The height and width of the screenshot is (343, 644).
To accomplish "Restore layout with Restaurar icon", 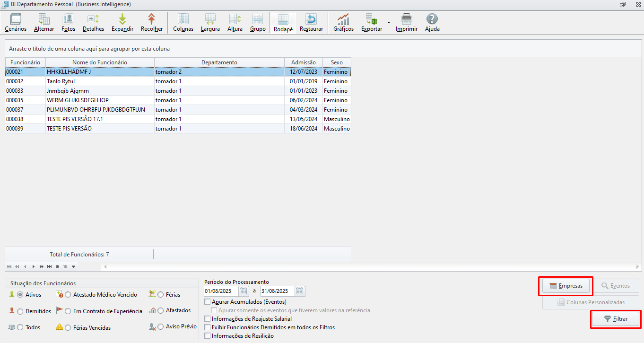I will (x=311, y=22).
